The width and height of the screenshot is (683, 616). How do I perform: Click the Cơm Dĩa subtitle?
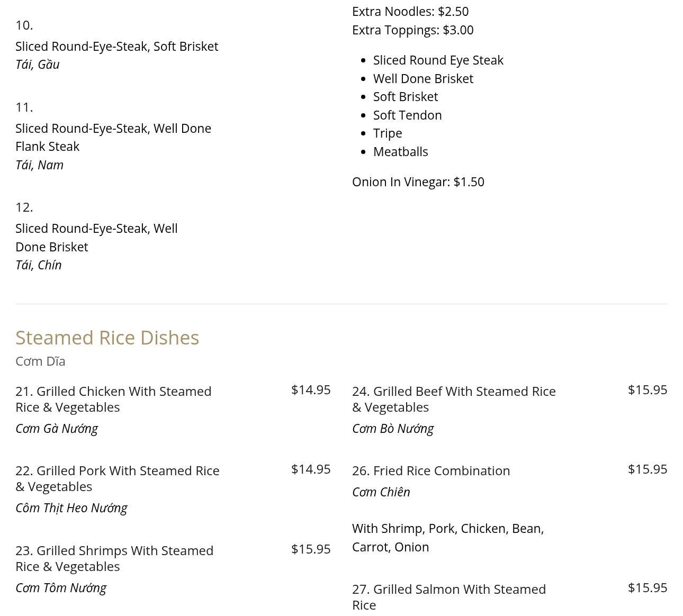[x=40, y=361]
